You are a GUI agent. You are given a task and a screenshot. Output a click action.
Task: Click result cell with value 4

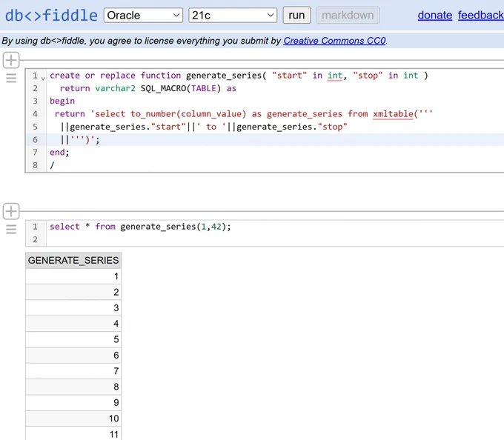(73, 324)
